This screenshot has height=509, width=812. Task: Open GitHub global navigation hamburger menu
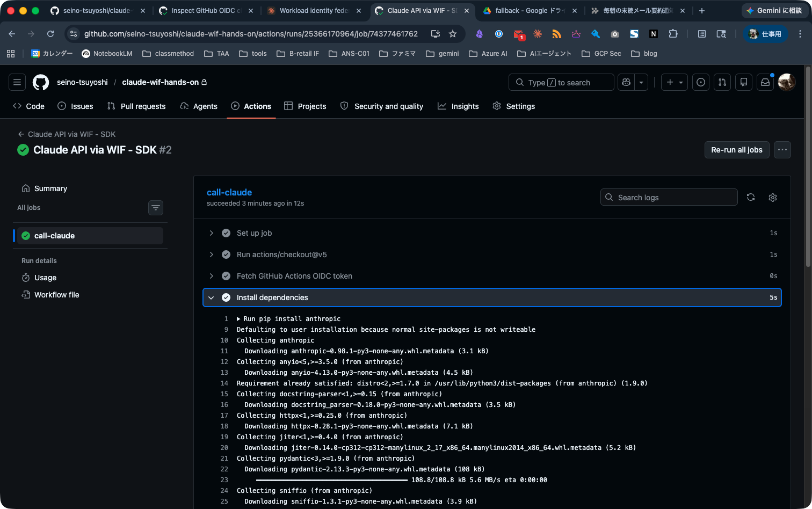[17, 82]
